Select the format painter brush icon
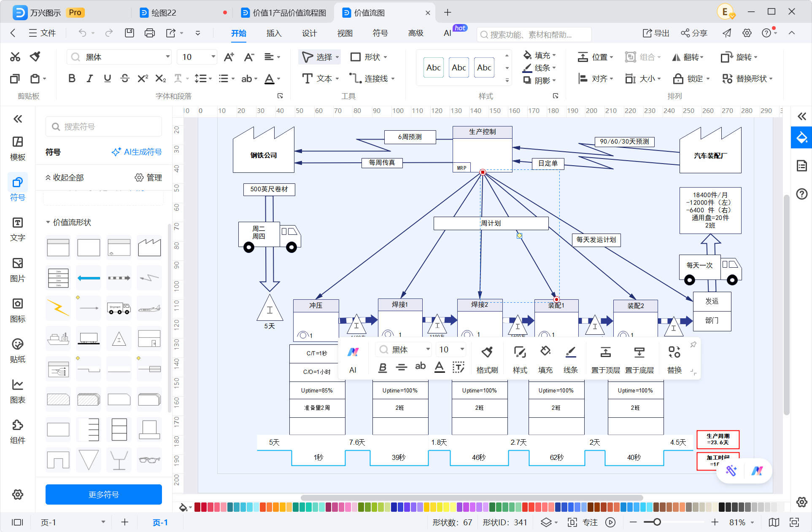This screenshot has width=812, height=532. [35, 56]
